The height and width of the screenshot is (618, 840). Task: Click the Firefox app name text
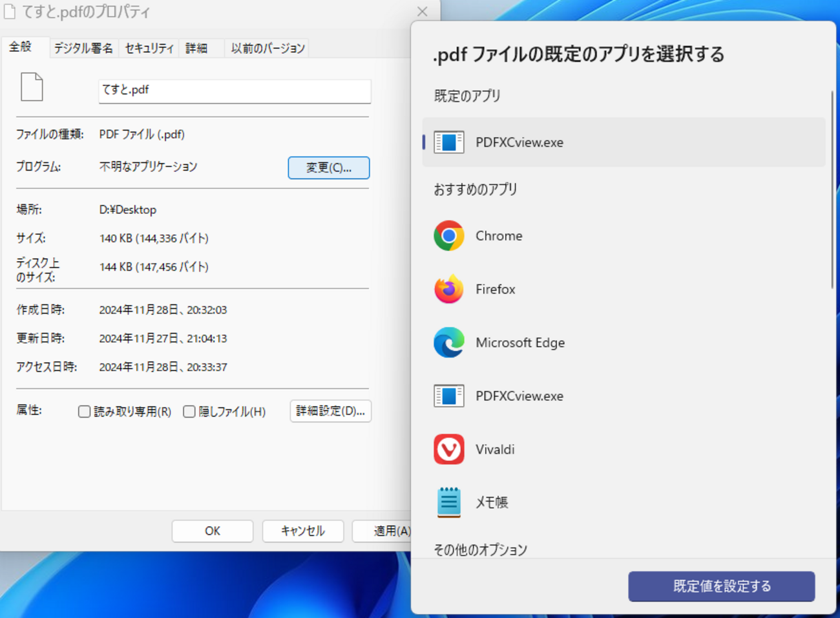point(496,289)
